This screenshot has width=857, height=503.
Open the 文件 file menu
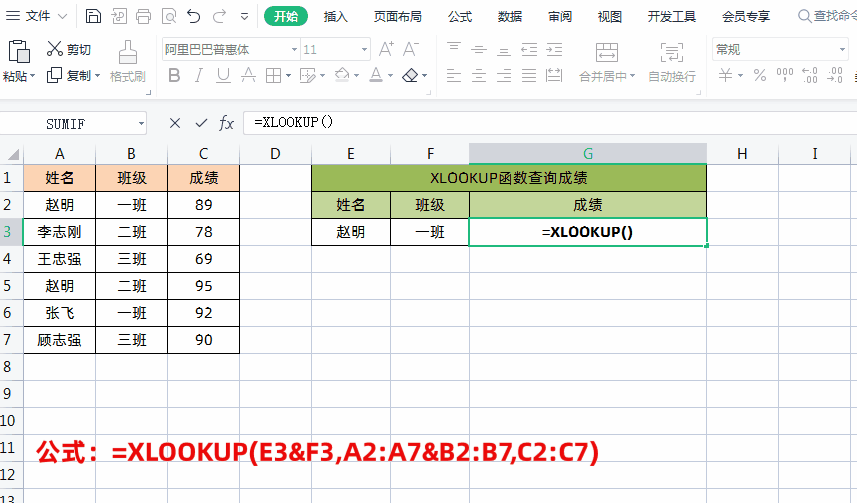click(x=37, y=16)
